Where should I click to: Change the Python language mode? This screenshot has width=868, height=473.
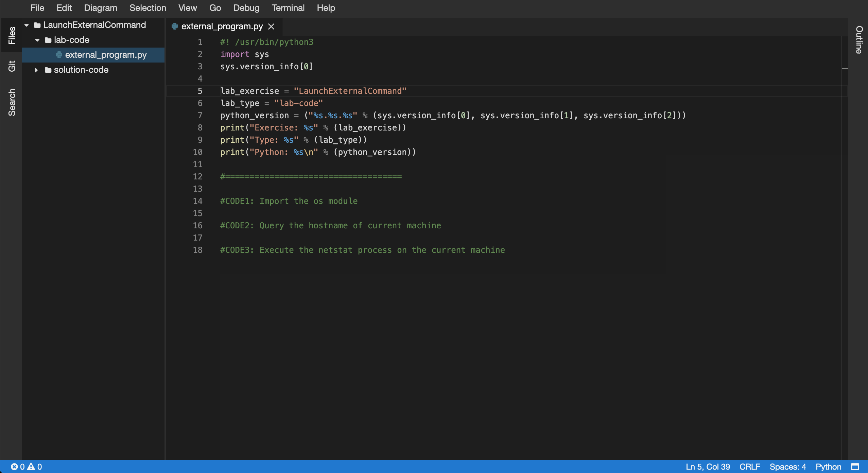tap(828, 467)
